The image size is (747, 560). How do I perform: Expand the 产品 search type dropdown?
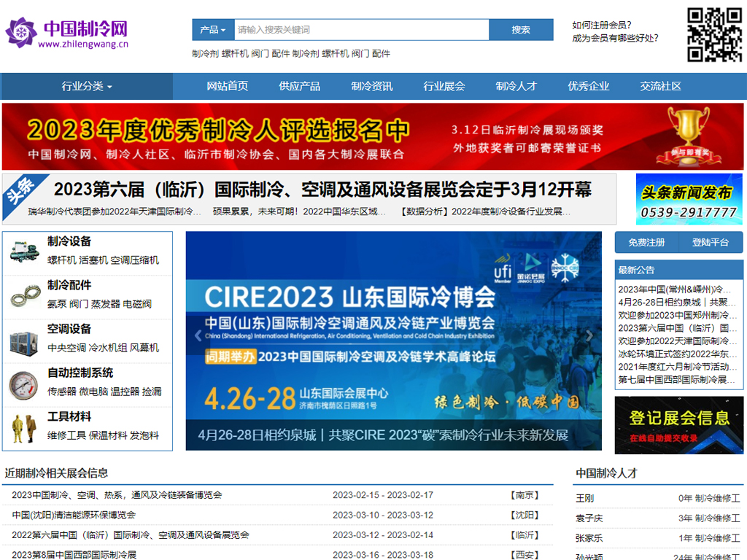point(213,30)
